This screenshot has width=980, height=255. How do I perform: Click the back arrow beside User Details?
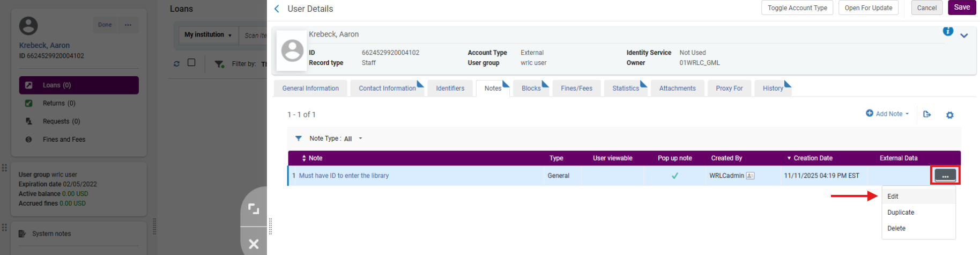click(x=277, y=9)
